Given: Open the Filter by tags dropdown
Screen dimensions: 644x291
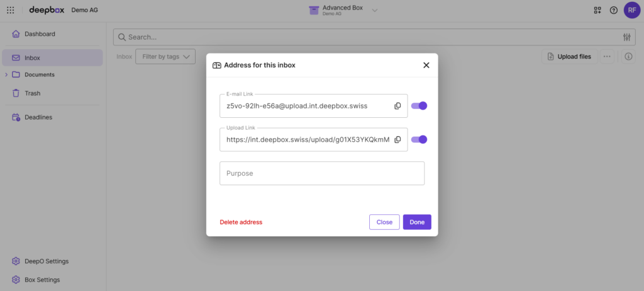Looking at the screenshot, I should coord(165,57).
